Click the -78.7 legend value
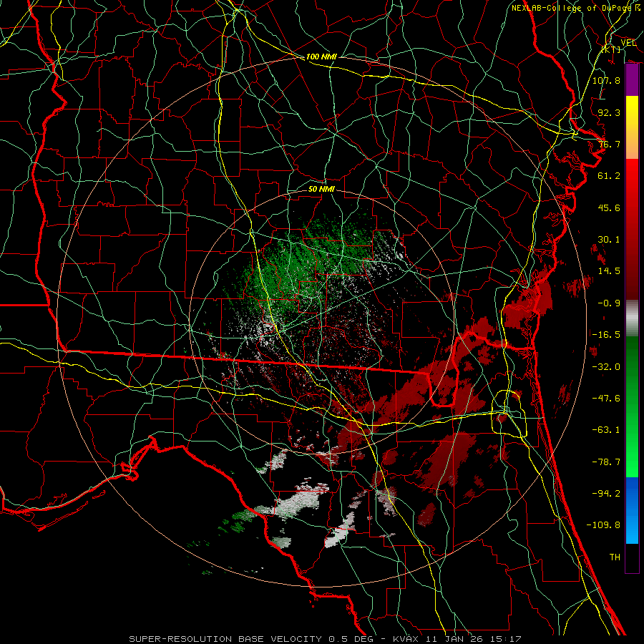 click(x=606, y=462)
